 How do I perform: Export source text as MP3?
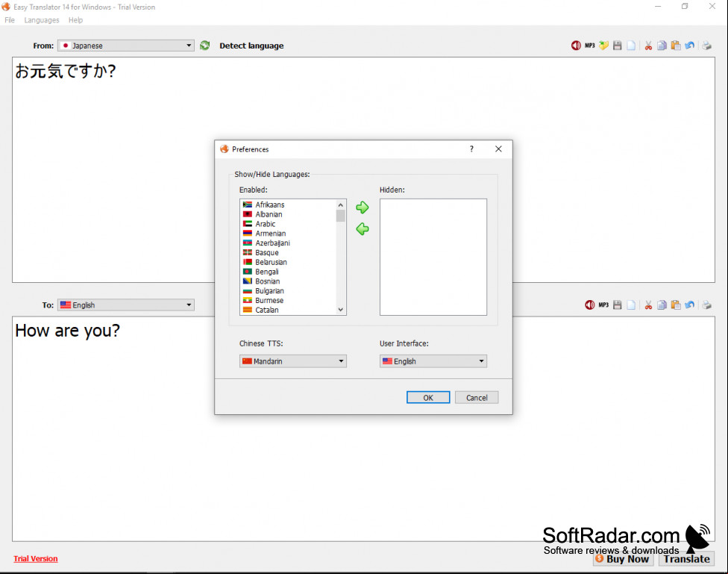tap(590, 46)
